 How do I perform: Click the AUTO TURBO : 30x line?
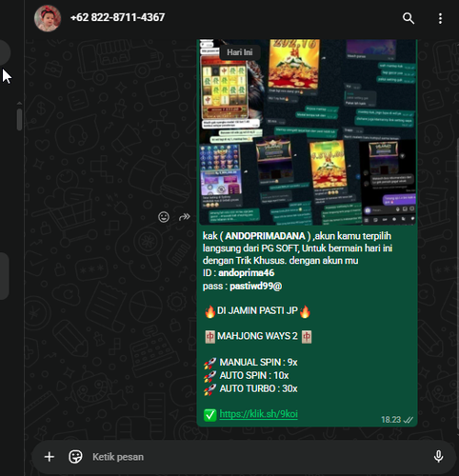tap(250, 388)
